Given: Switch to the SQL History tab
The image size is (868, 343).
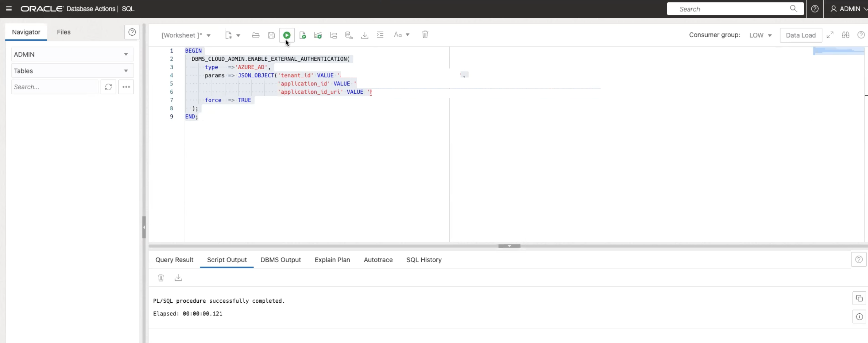Looking at the screenshot, I should 423,260.
